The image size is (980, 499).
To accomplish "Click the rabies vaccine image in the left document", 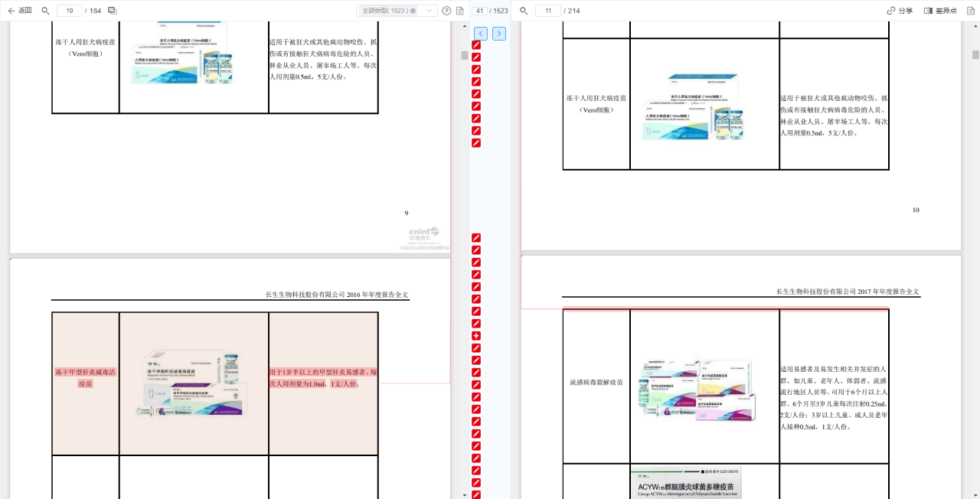I will pyautogui.click(x=182, y=54).
